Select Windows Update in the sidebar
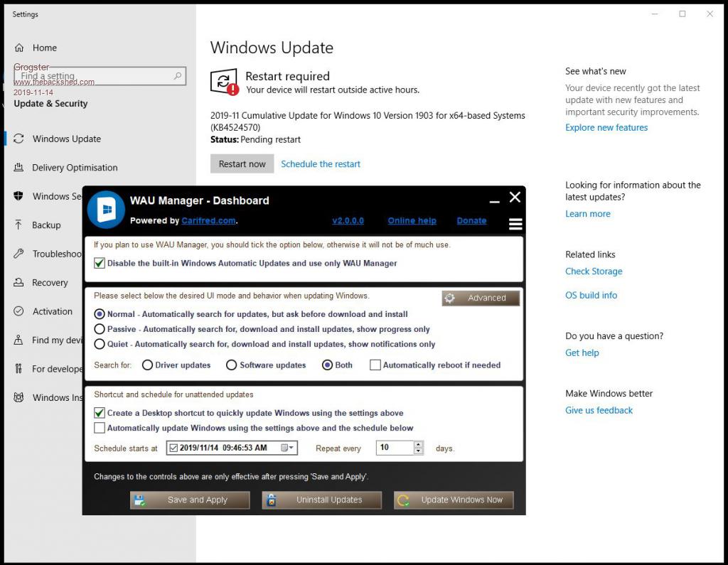The width and height of the screenshot is (728, 565). coord(66,139)
